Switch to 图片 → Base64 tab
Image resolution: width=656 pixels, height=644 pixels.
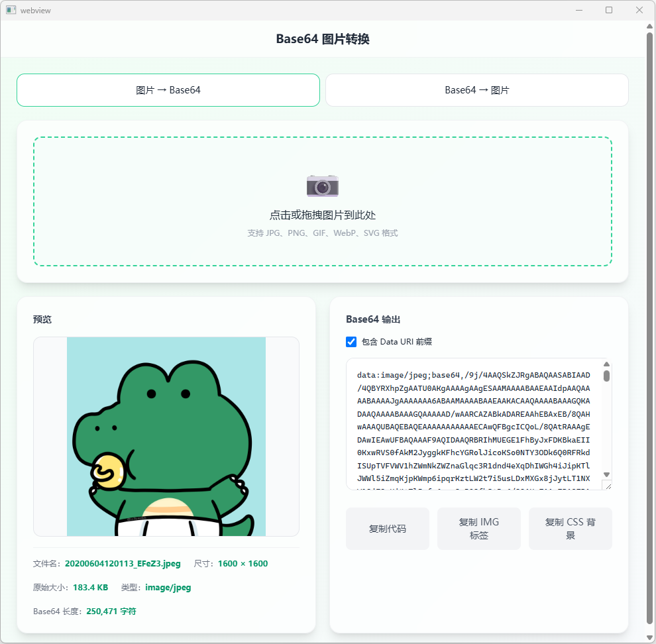(168, 90)
